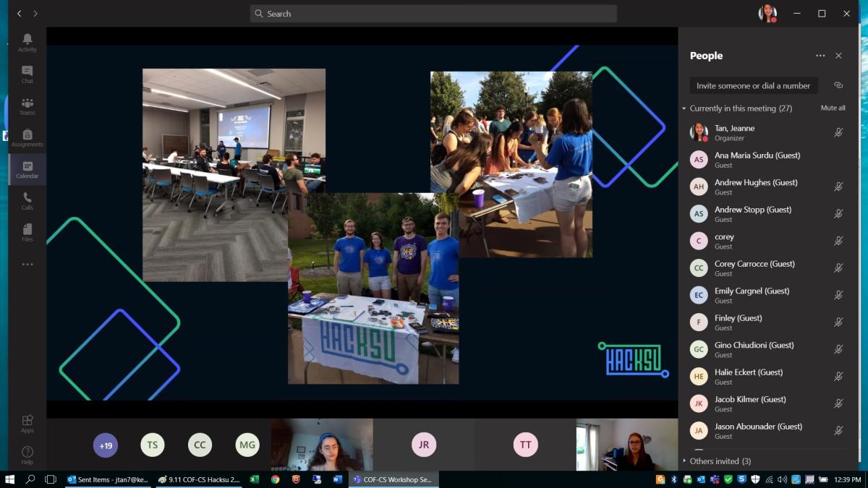Click Mute all participants

(x=833, y=108)
